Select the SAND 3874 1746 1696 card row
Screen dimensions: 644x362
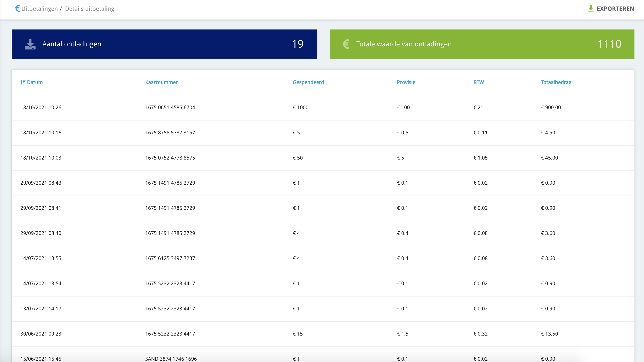(x=171, y=359)
